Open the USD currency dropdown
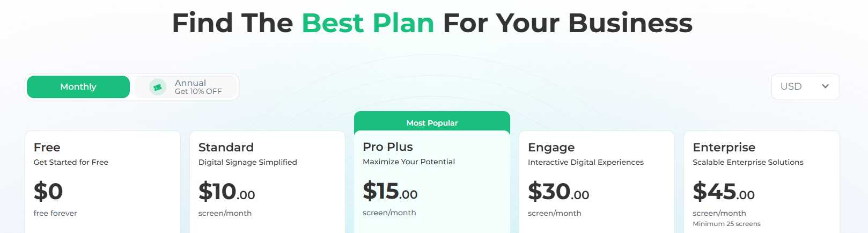 805,86
